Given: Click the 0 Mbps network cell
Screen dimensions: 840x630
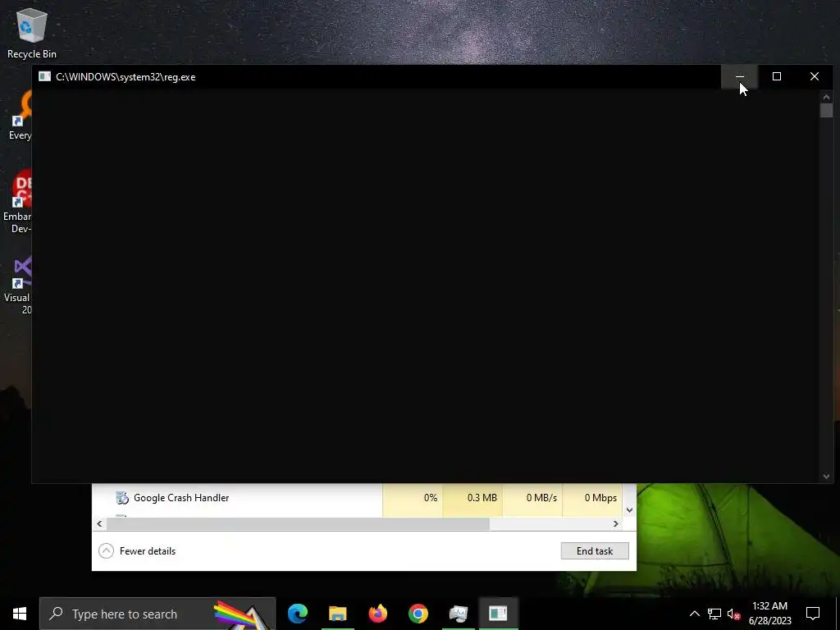Looking at the screenshot, I should [x=592, y=498].
